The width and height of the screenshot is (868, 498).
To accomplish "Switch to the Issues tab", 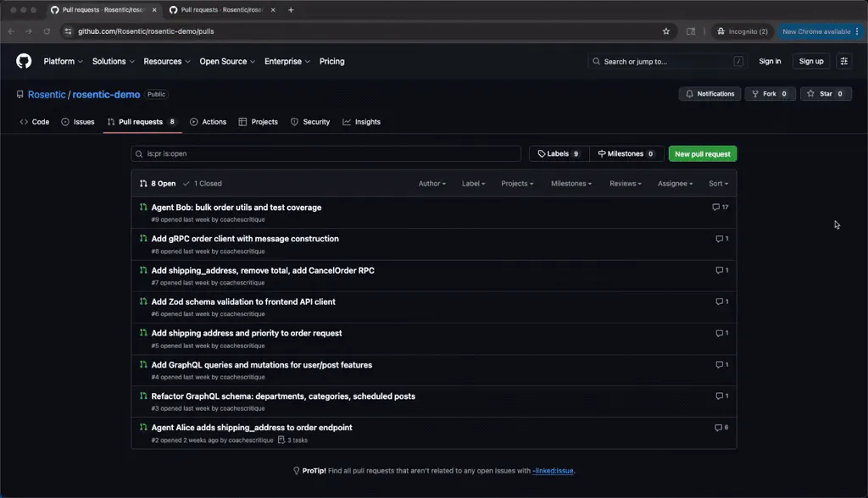I will (x=78, y=122).
